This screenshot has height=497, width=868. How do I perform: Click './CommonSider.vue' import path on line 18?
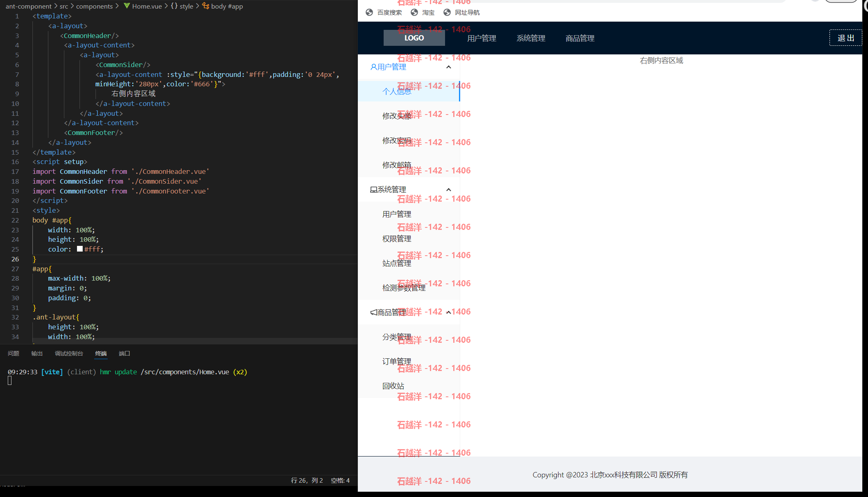(x=164, y=181)
